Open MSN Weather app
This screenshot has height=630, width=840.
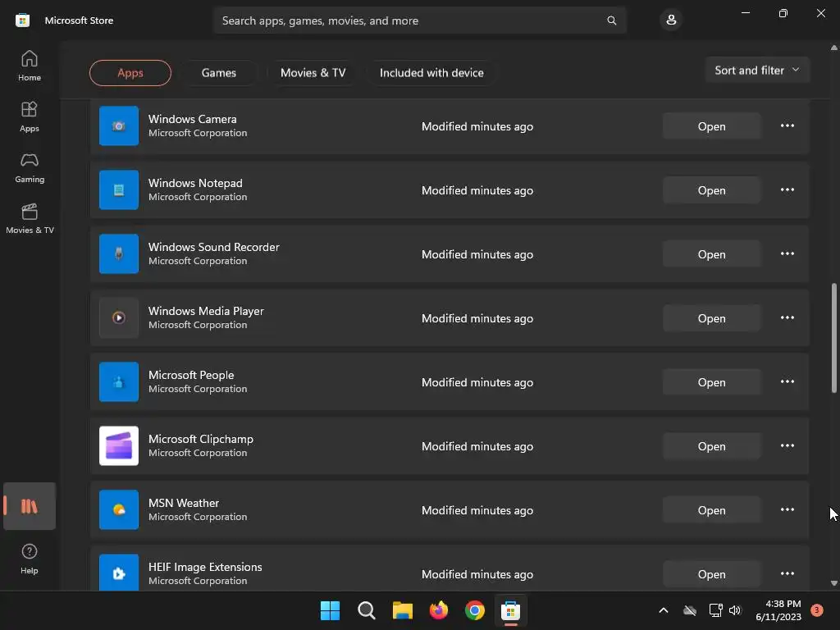[x=711, y=510]
